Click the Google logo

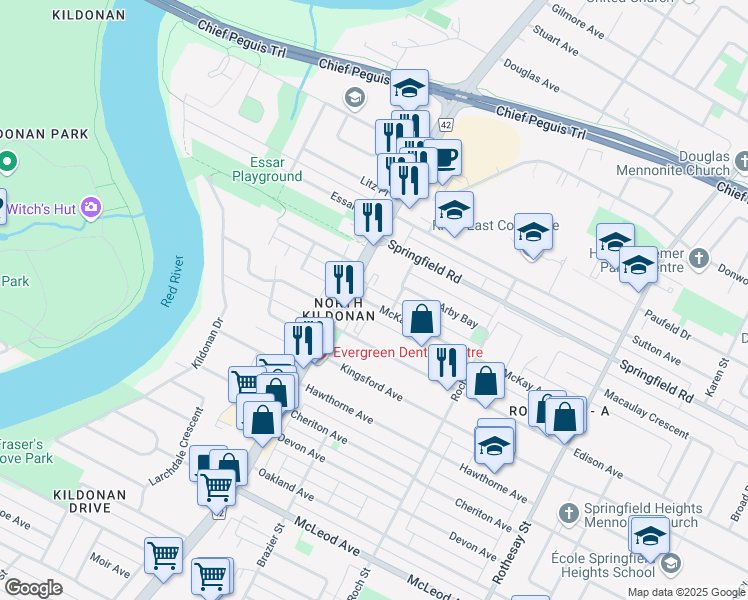(x=33, y=588)
